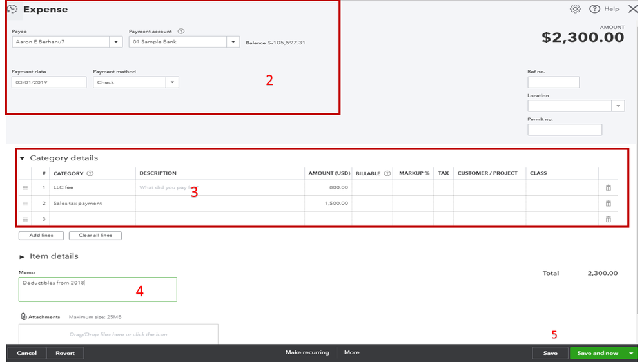Click the 800.00 amount cell
The image size is (644, 362).
pos(328,187)
